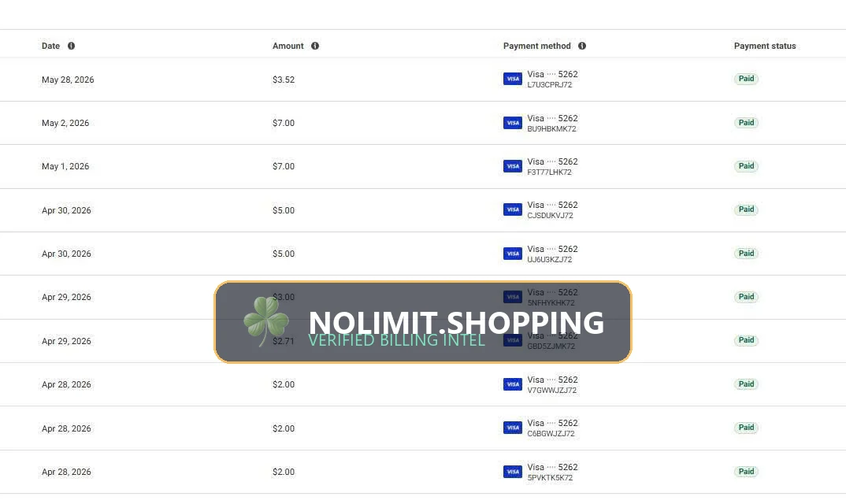The image size is (846, 504).
Task: Select the $3.52 amount cell
Action: [x=284, y=80]
